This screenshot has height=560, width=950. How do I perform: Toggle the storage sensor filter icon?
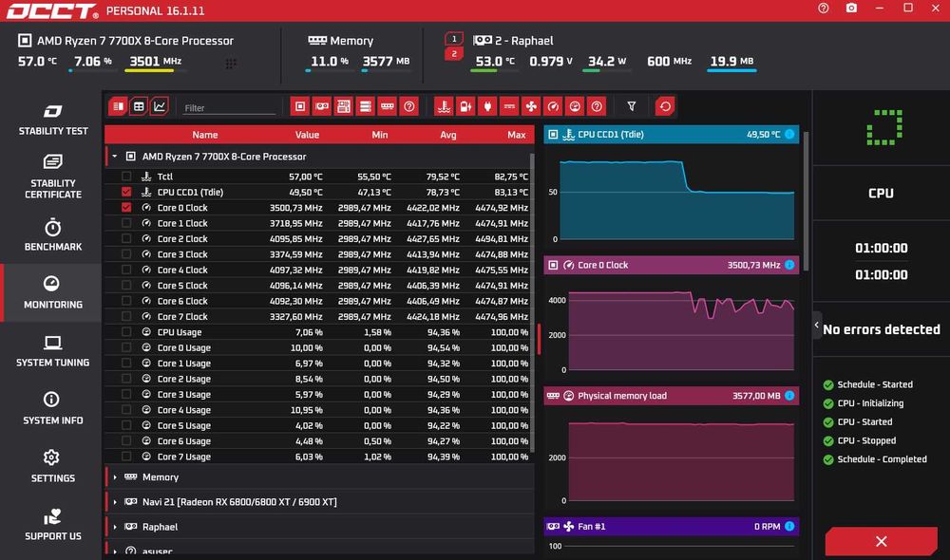coord(366,106)
